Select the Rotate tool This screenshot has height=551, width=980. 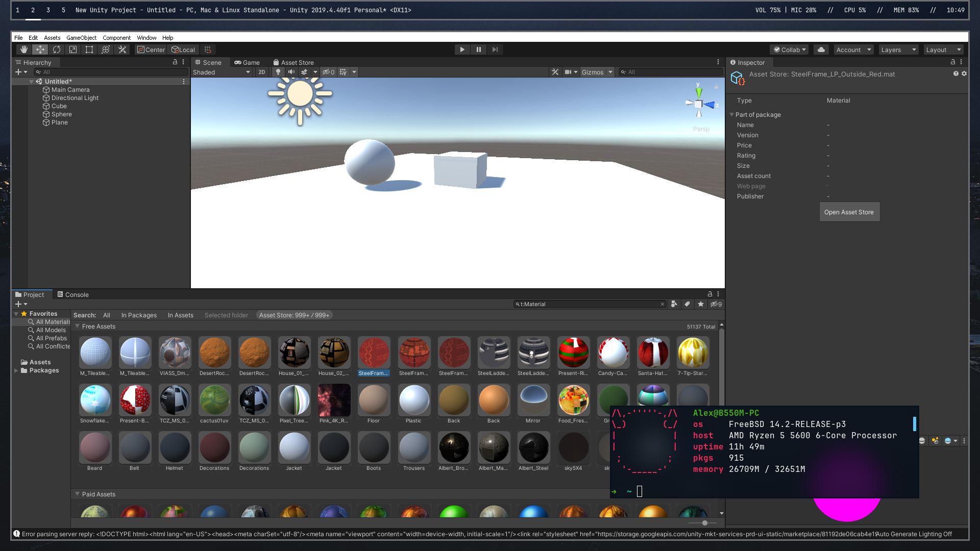57,49
